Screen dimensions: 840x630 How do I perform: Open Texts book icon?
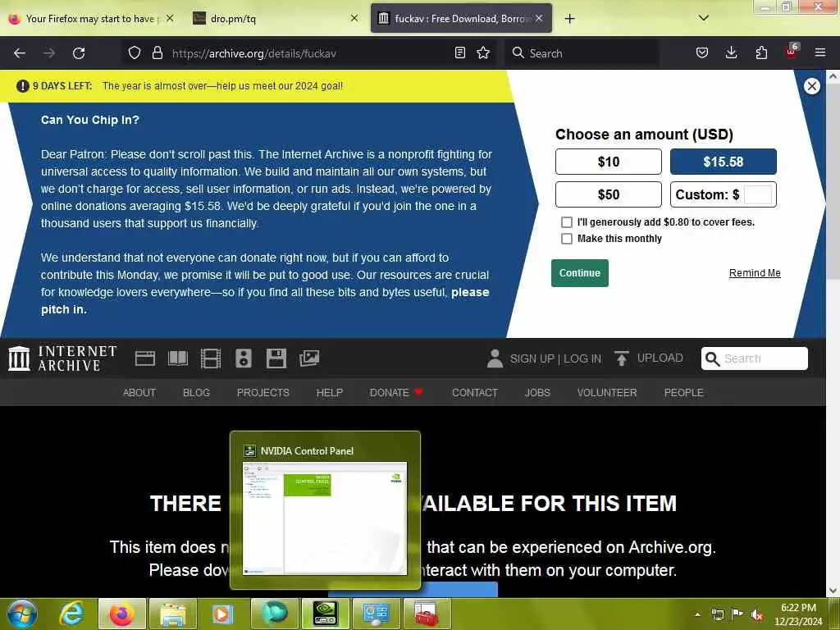(x=178, y=358)
